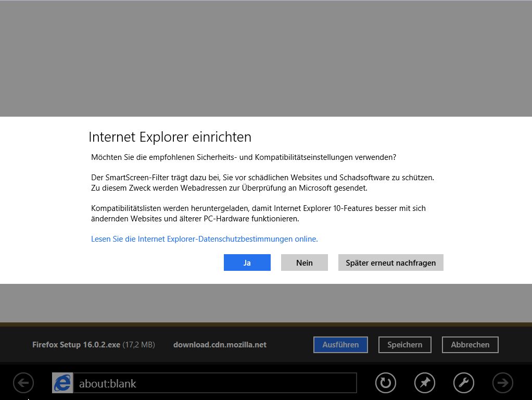532x400 pixels.
Task: Choose Nein in the setup dialog
Action: pos(304,262)
